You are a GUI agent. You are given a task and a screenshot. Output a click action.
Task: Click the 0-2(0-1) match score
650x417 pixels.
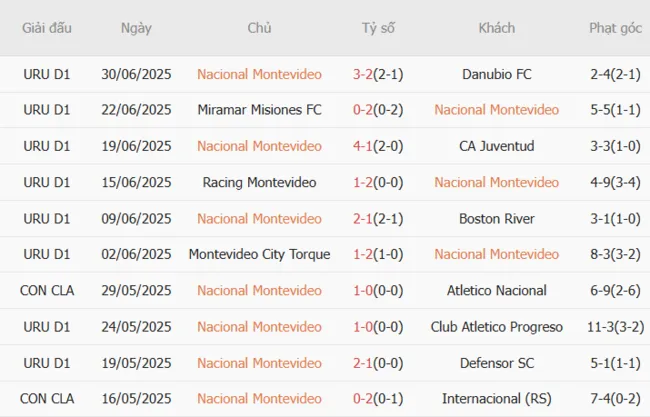click(378, 399)
